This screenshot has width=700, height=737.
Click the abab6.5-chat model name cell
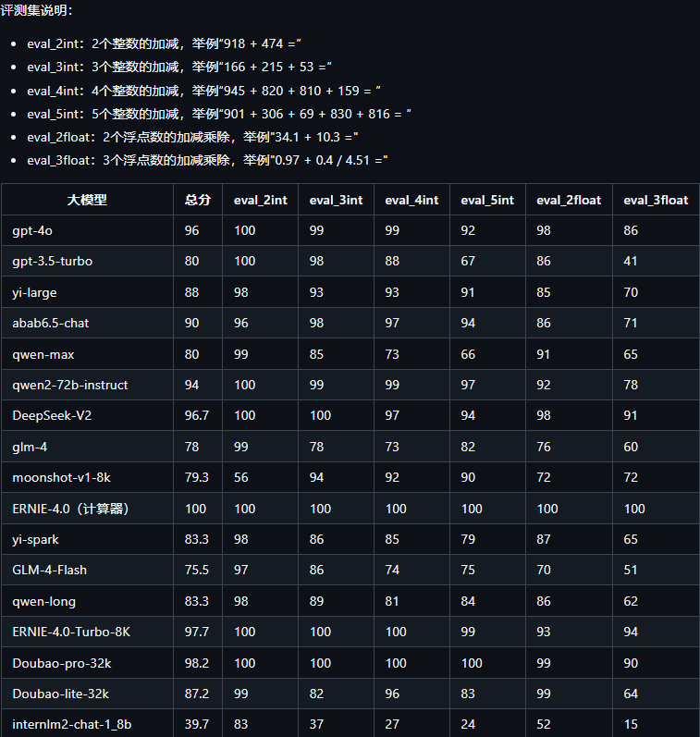click(51, 323)
